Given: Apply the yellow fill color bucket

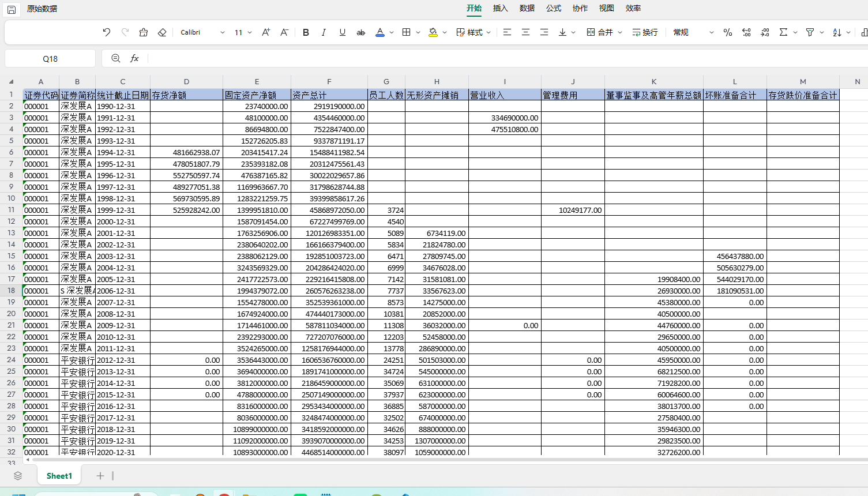Looking at the screenshot, I should pyautogui.click(x=433, y=32).
